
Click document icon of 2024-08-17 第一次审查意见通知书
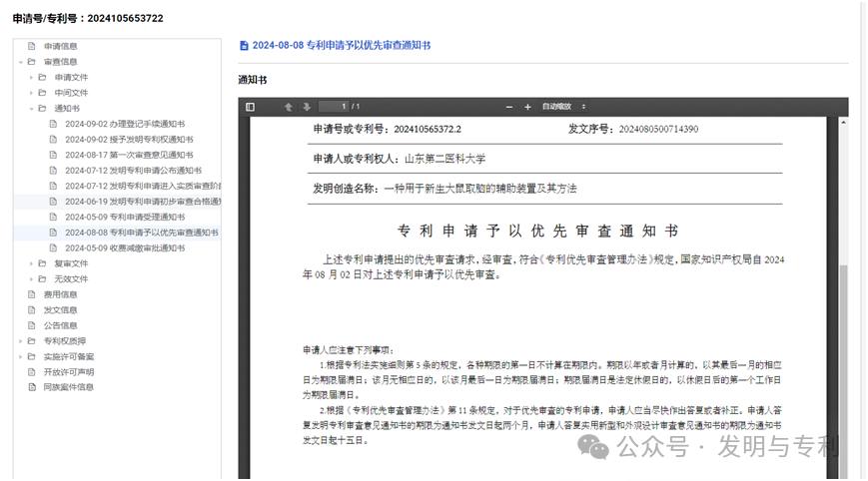coord(53,155)
